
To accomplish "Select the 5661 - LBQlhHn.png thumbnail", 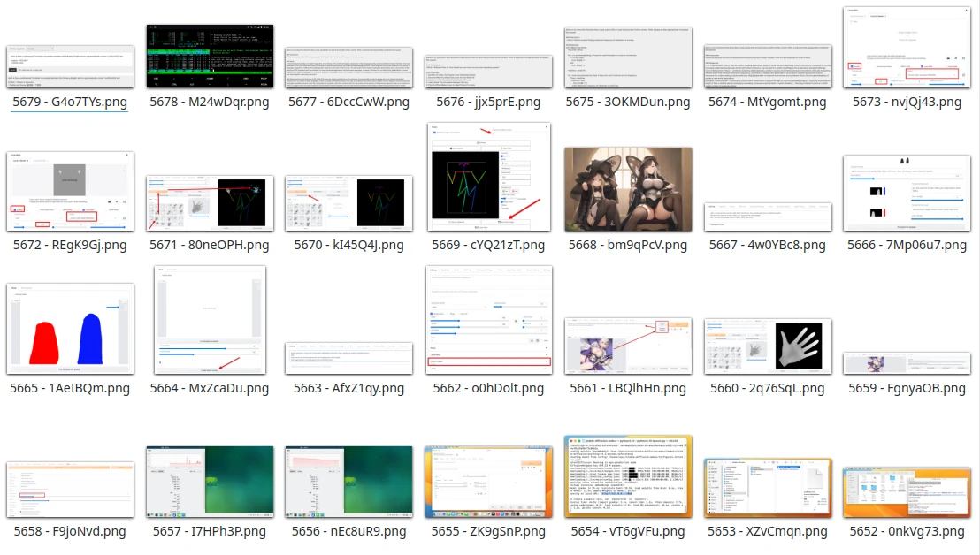I will click(x=629, y=346).
